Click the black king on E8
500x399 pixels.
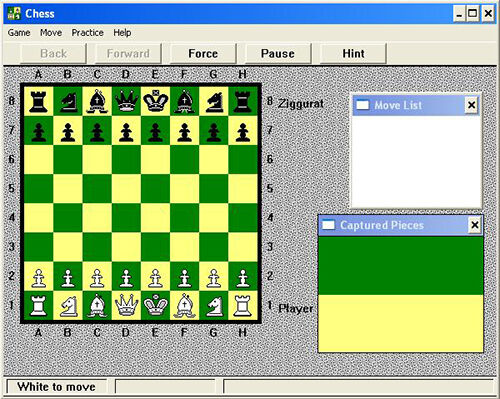(155, 100)
